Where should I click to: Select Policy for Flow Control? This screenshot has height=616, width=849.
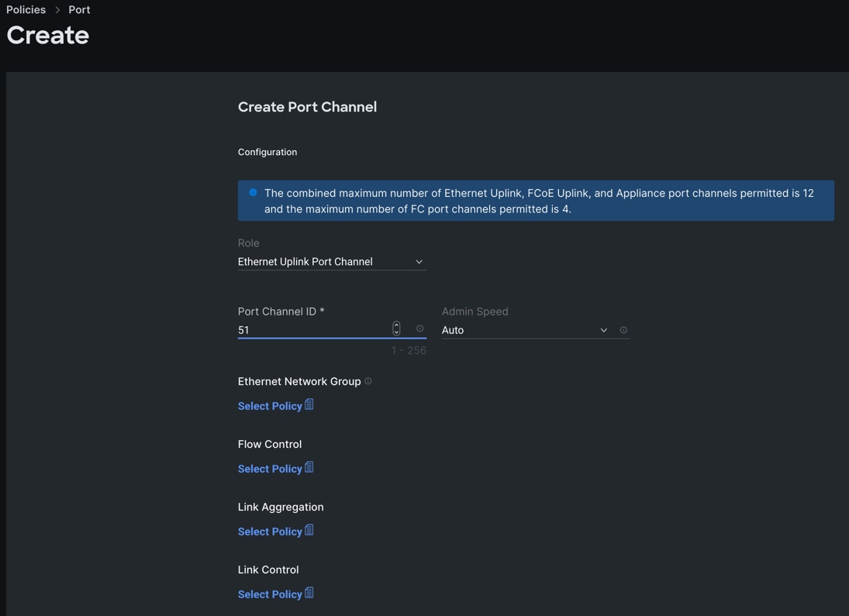click(x=270, y=469)
